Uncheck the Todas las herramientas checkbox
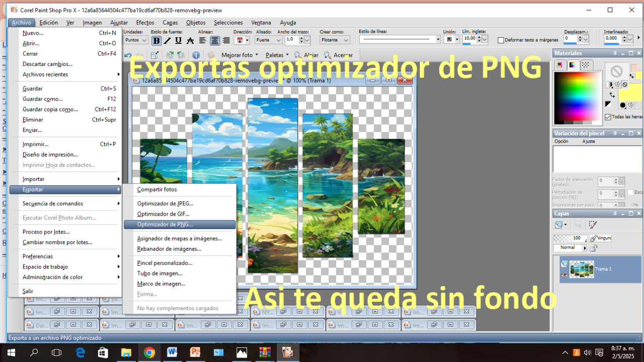This screenshot has height=362, width=644. pyautogui.click(x=608, y=117)
